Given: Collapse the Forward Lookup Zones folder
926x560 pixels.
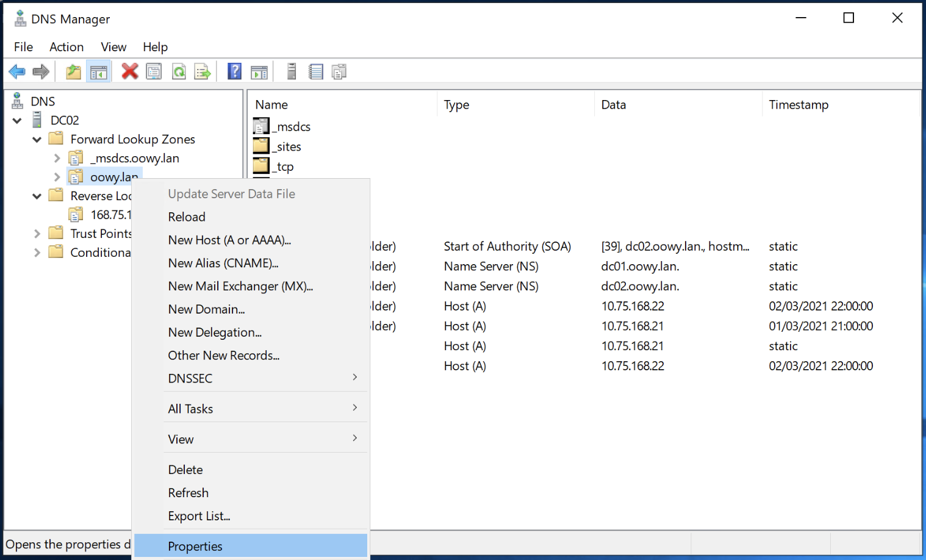Looking at the screenshot, I should pos(37,140).
